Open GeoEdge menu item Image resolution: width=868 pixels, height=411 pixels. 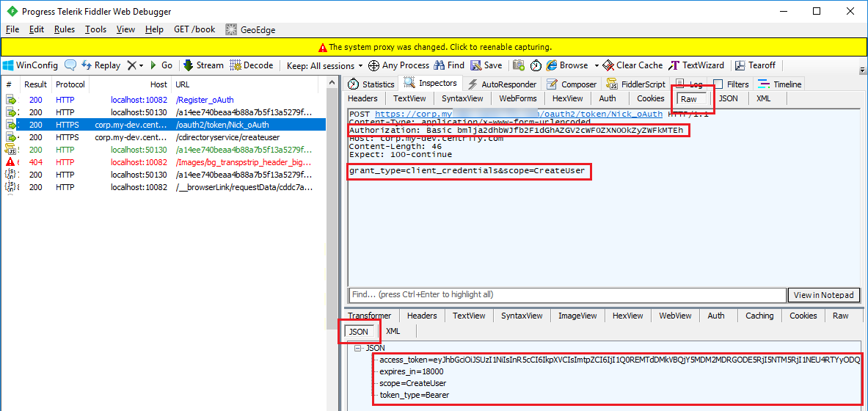click(x=250, y=30)
